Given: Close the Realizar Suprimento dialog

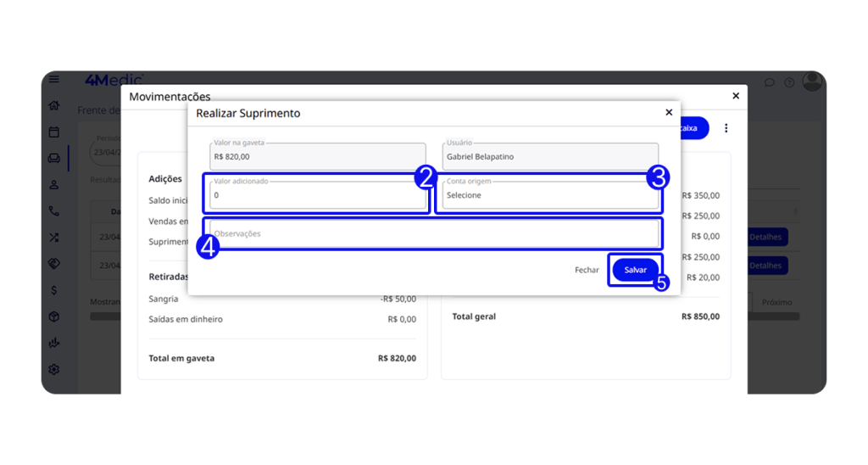Looking at the screenshot, I should [x=669, y=112].
